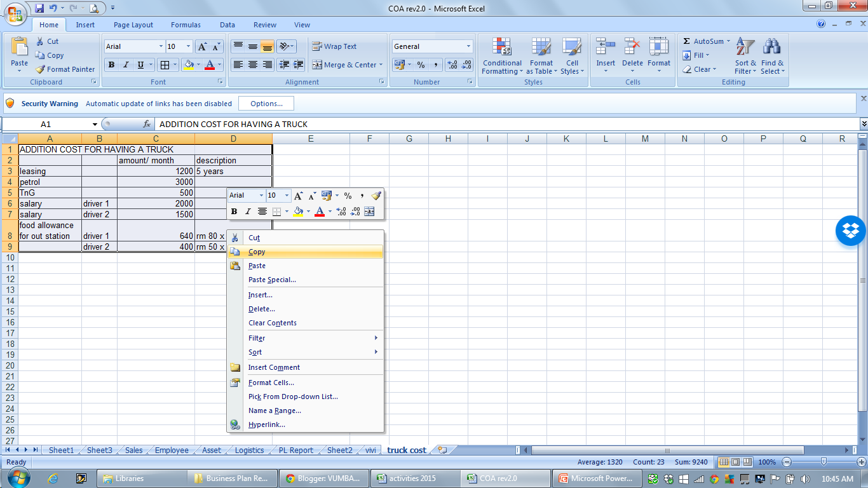Open the font size dropdown

tap(186, 46)
